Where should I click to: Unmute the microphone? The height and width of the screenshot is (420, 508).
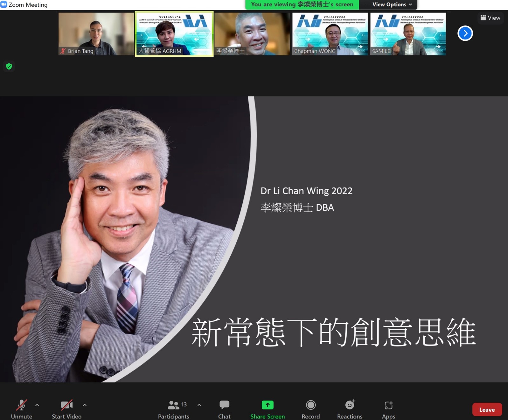tap(22, 409)
